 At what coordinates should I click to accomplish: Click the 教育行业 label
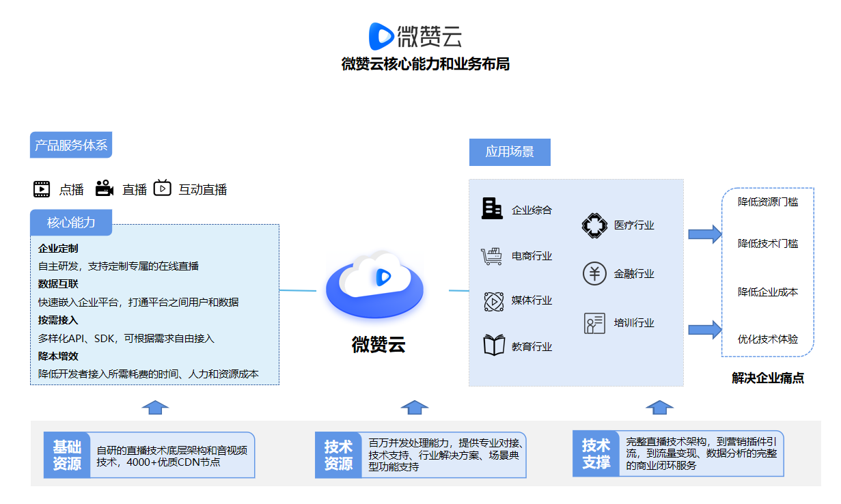pyautogui.click(x=532, y=347)
